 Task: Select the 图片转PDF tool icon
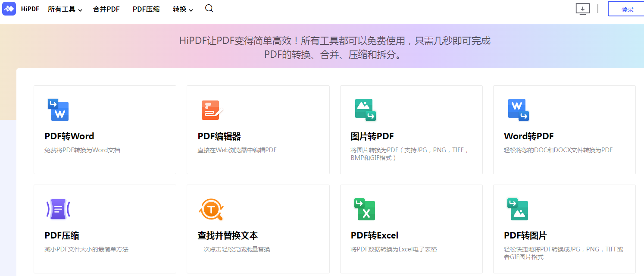pyautogui.click(x=365, y=110)
